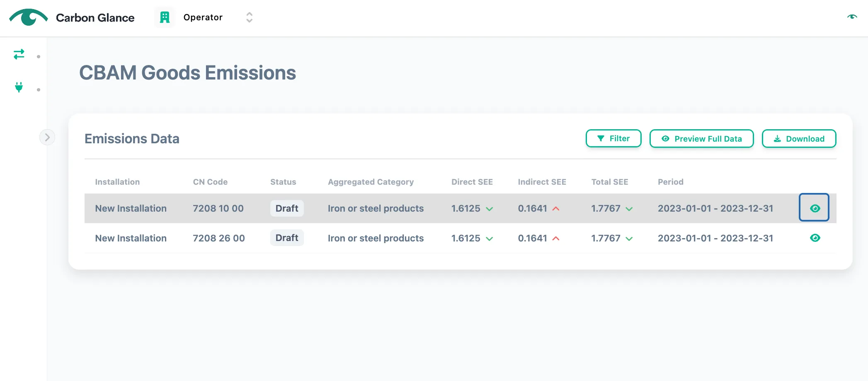Screen dimensions: 868x381
Task: Click the Indirect SEE column header
Action: [x=542, y=182]
